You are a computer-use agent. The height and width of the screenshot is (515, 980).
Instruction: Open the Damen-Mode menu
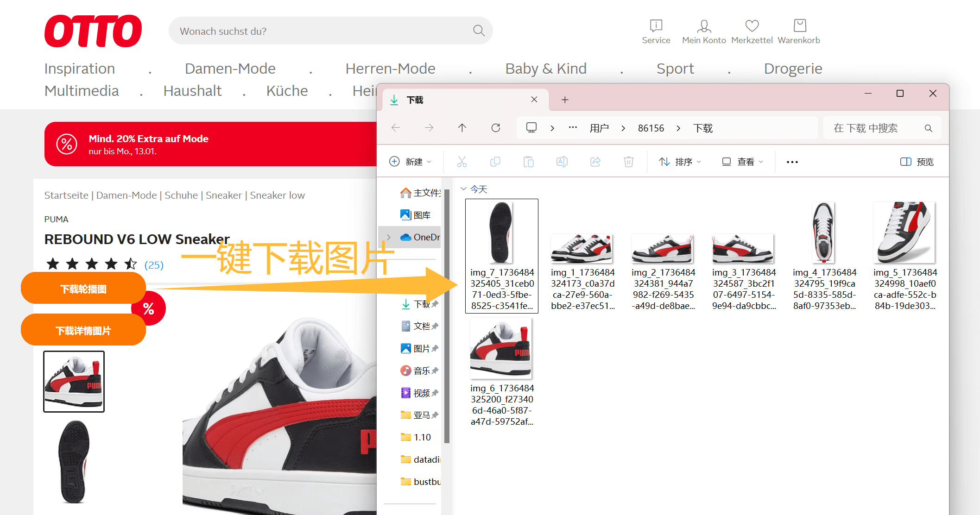click(230, 69)
